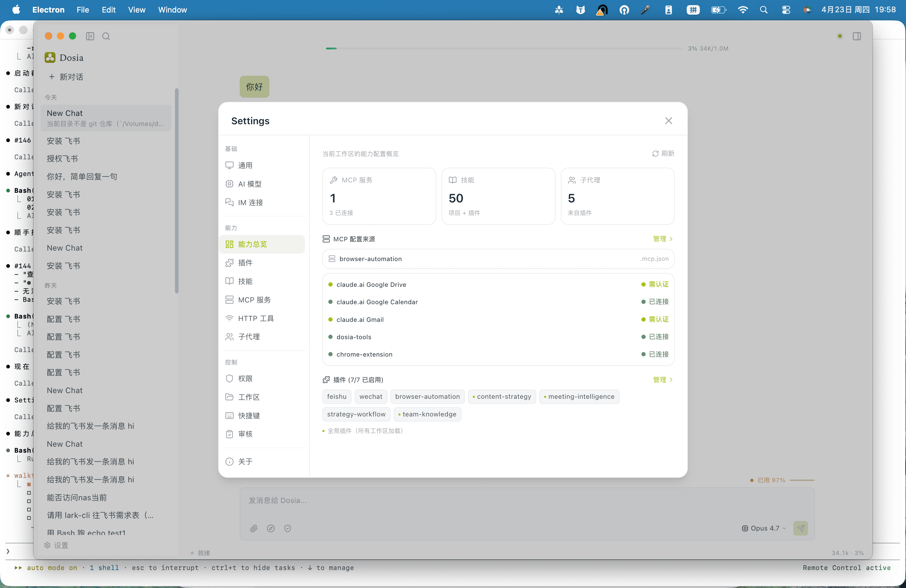Send the message with paper plane button
Viewport: 906px width, 588px height.
[801, 528]
